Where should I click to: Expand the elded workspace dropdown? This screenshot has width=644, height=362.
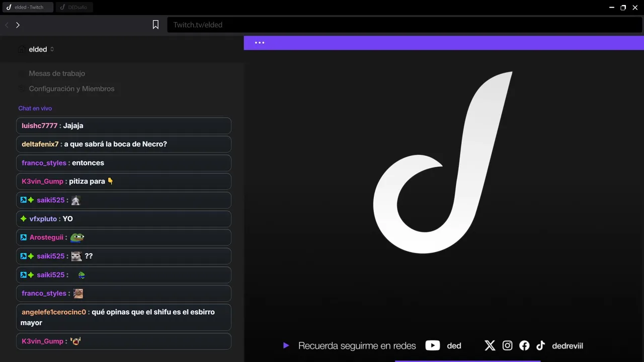tap(52, 49)
